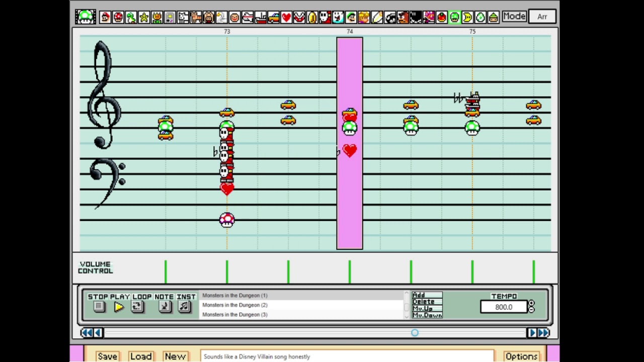Viewport: 644px width, 362px height.
Task: Pick the Piranha Plant instrument icon
Action: click(x=299, y=17)
